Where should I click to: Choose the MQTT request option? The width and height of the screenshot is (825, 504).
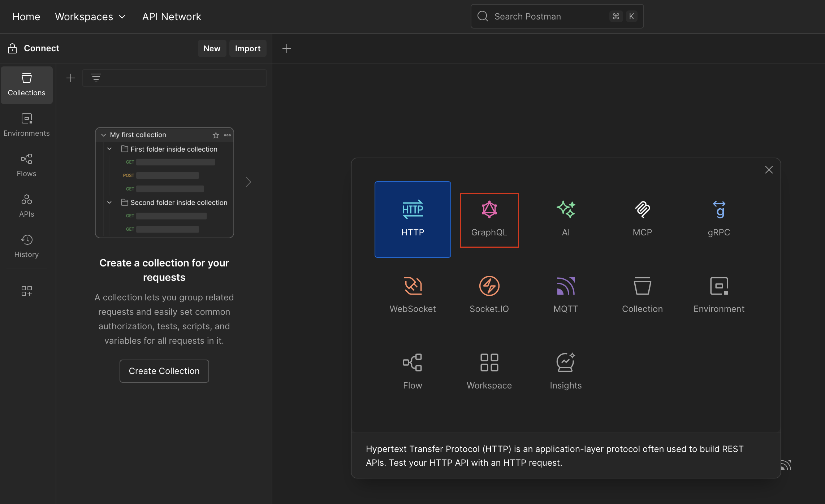click(x=566, y=295)
